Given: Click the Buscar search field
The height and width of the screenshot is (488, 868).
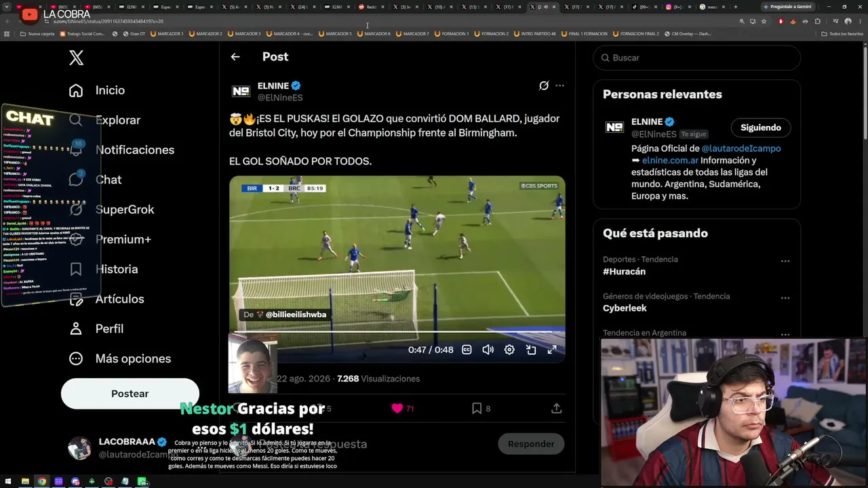Looking at the screenshot, I should click(x=696, y=58).
